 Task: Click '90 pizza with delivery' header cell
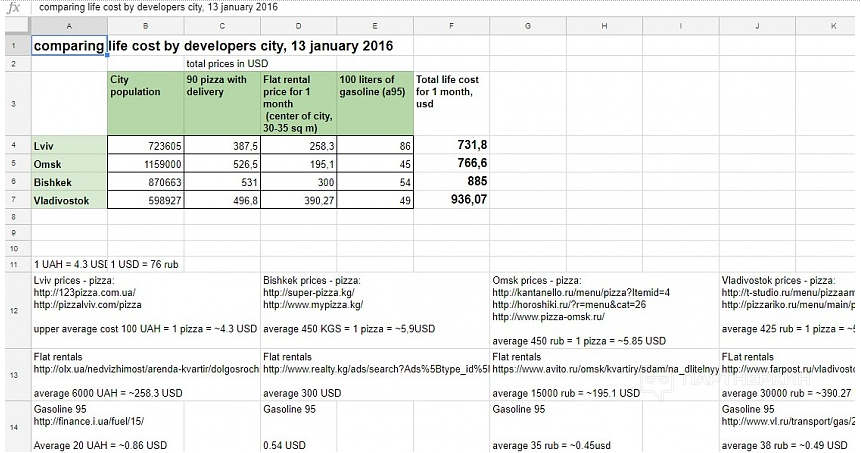(x=222, y=103)
